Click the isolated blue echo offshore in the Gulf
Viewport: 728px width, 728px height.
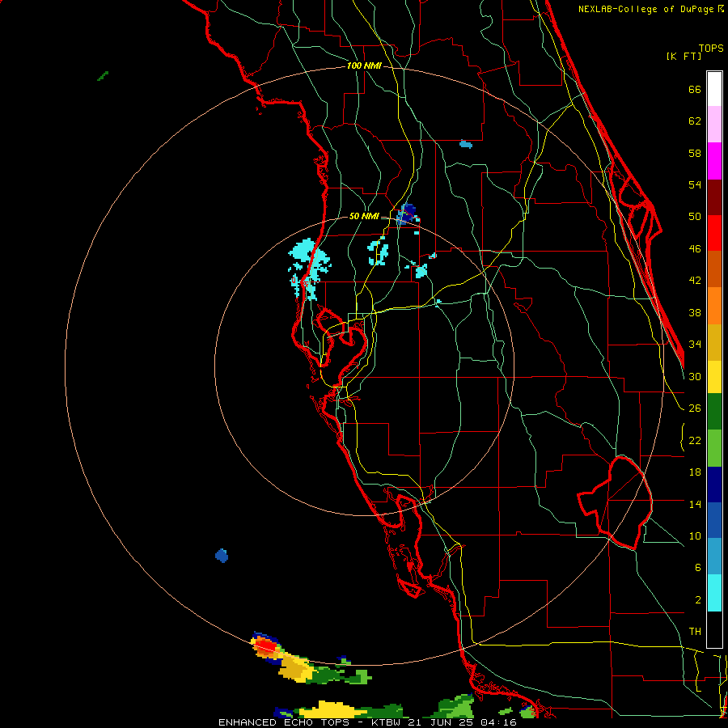click(x=222, y=555)
